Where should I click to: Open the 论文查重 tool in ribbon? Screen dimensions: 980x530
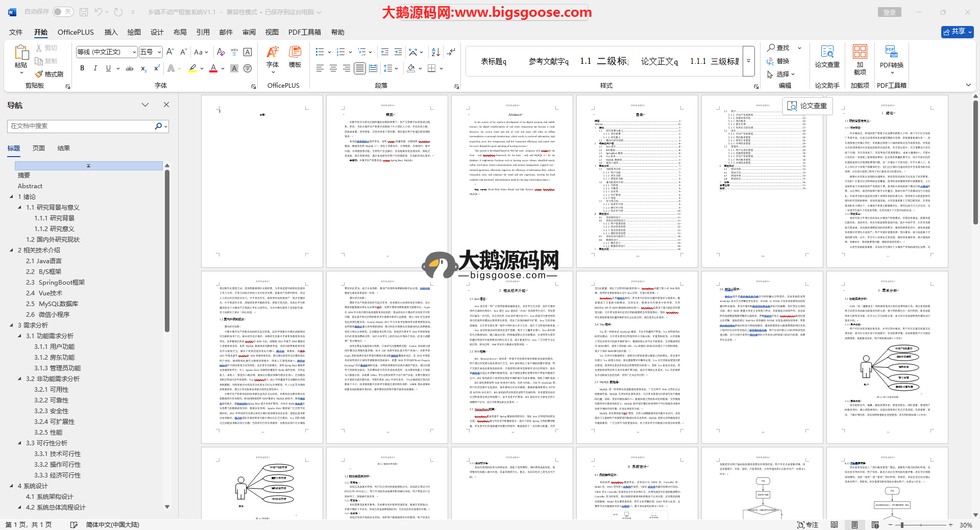(x=827, y=56)
